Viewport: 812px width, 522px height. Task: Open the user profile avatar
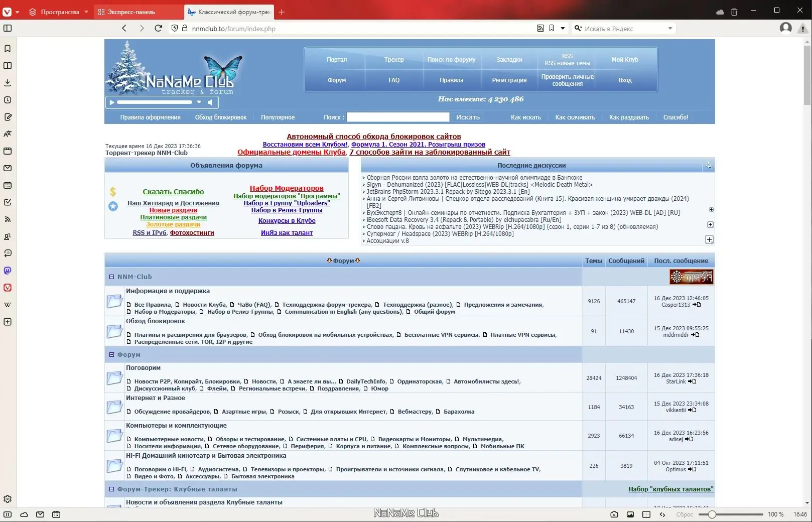coord(786,28)
